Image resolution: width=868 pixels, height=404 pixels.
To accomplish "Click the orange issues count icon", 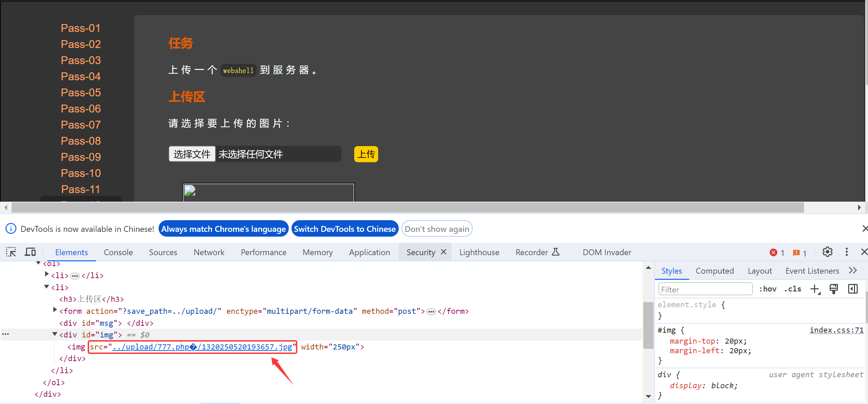I will [x=796, y=253].
